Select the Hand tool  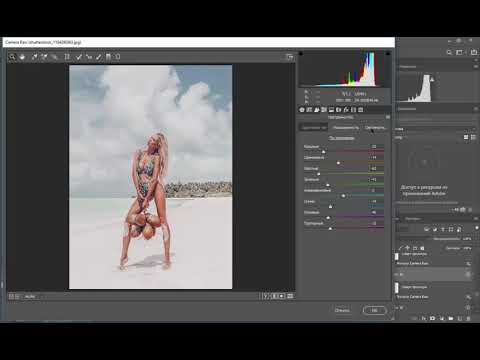click(22, 57)
